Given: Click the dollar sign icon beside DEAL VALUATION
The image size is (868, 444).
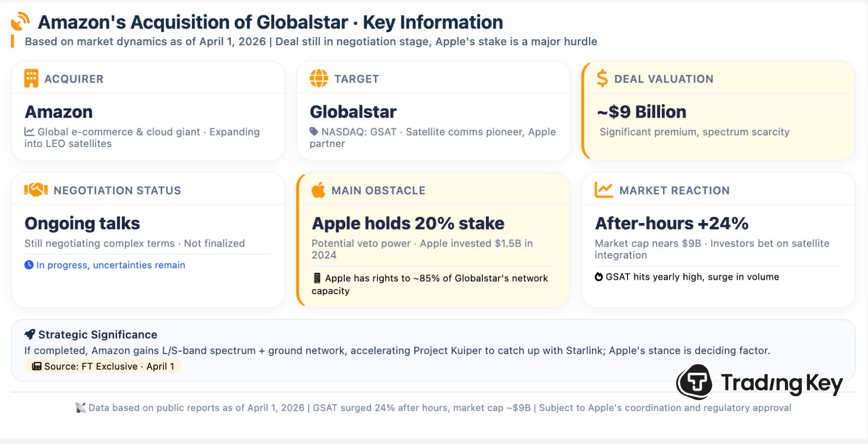Looking at the screenshot, I should click(602, 78).
